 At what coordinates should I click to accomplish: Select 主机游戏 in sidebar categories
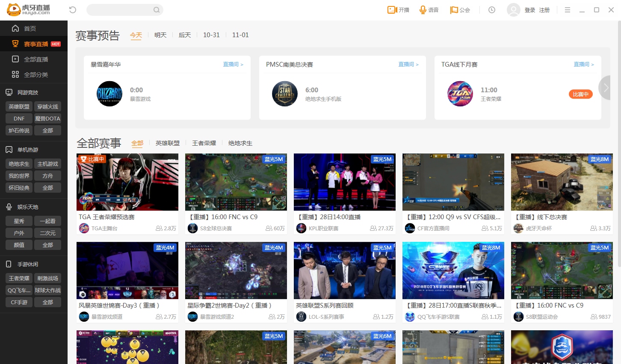coord(48,164)
